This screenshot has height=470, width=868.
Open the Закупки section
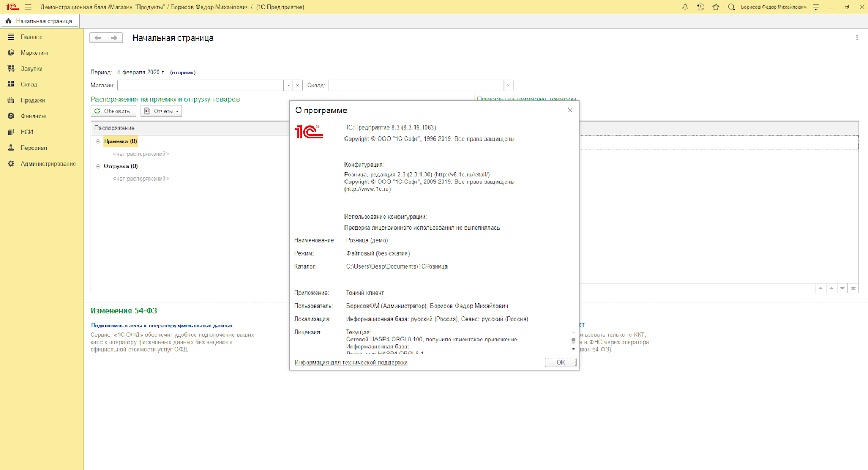pyautogui.click(x=42, y=68)
